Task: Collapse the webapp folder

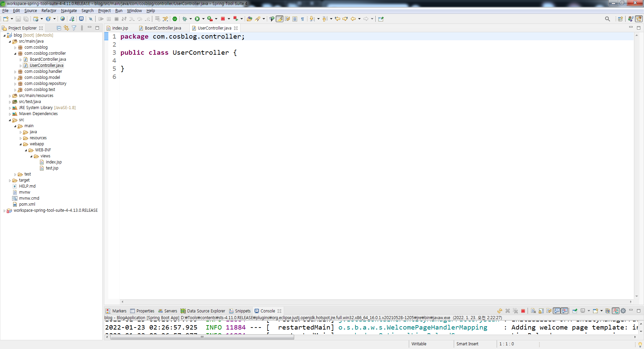Action: pos(20,144)
